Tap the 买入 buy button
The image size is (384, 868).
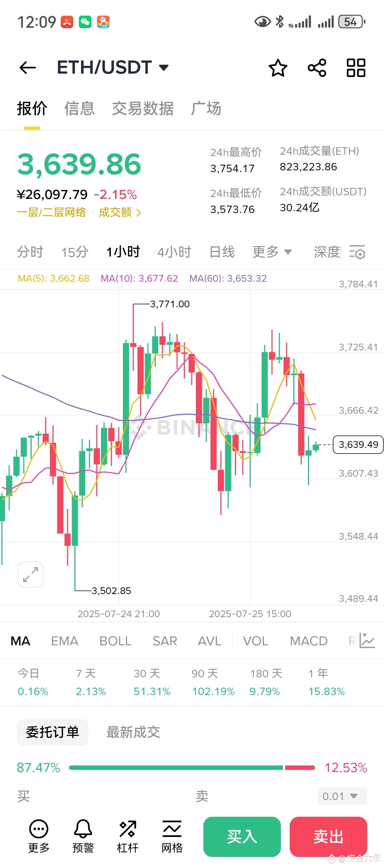click(x=242, y=837)
